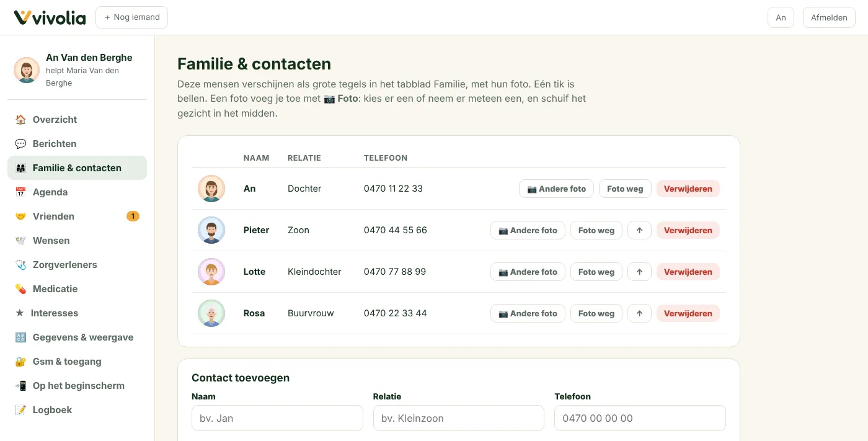This screenshot has width=868, height=441.
Task: Open Medicatie in the sidebar
Action: (77, 289)
